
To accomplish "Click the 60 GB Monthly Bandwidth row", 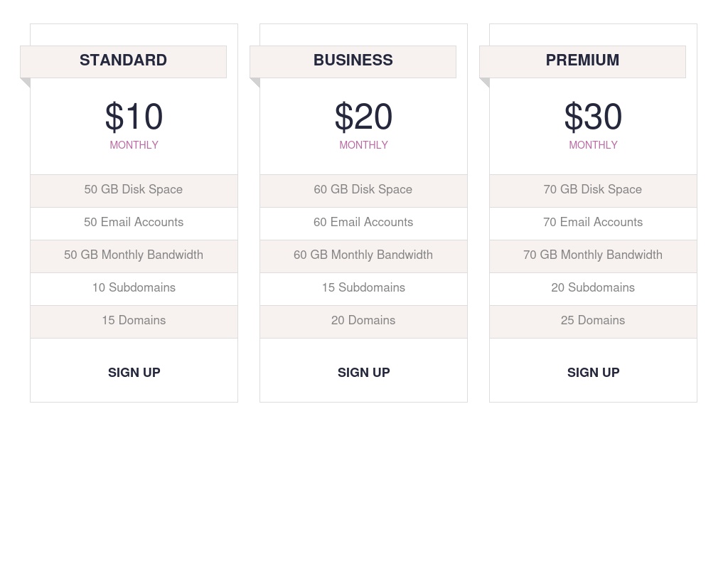I will [363, 255].
